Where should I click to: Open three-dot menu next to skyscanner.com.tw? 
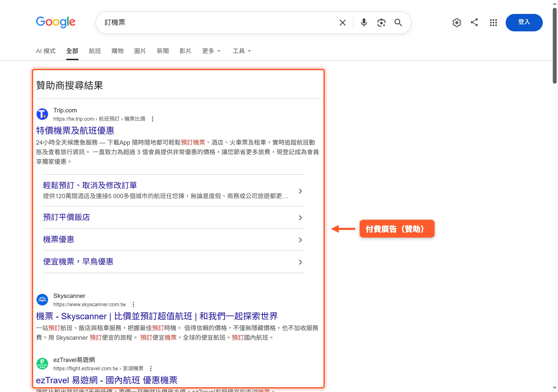[133, 304]
